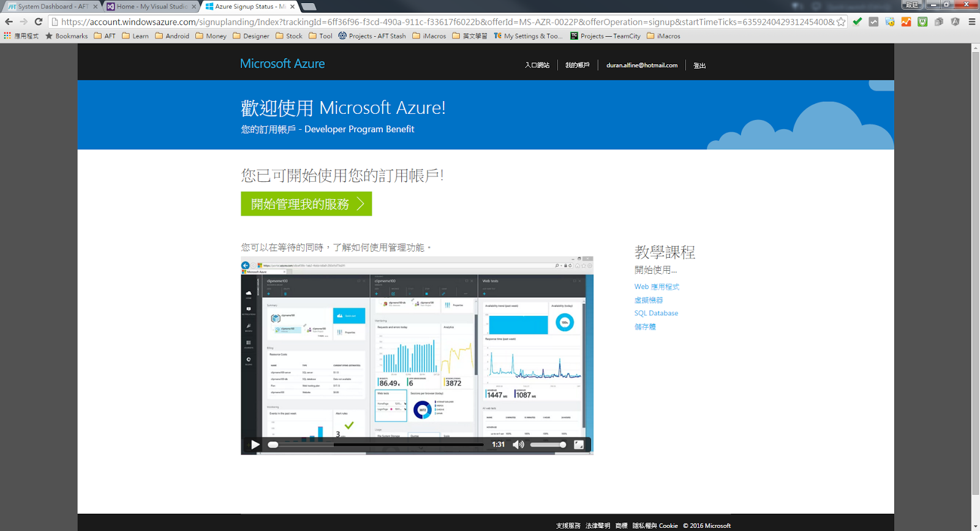The height and width of the screenshot is (531, 980).
Task: Click the page vertical scrollbar
Action: (975, 273)
